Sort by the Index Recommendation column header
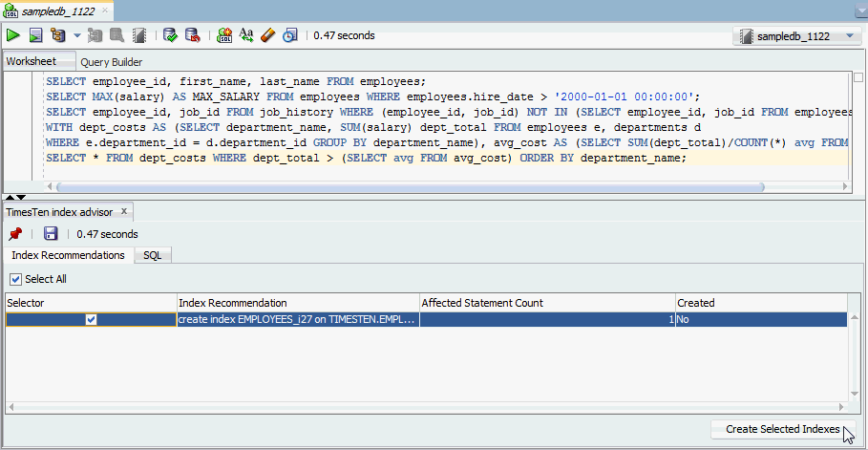This screenshot has height=450, width=868. pyautogui.click(x=298, y=303)
